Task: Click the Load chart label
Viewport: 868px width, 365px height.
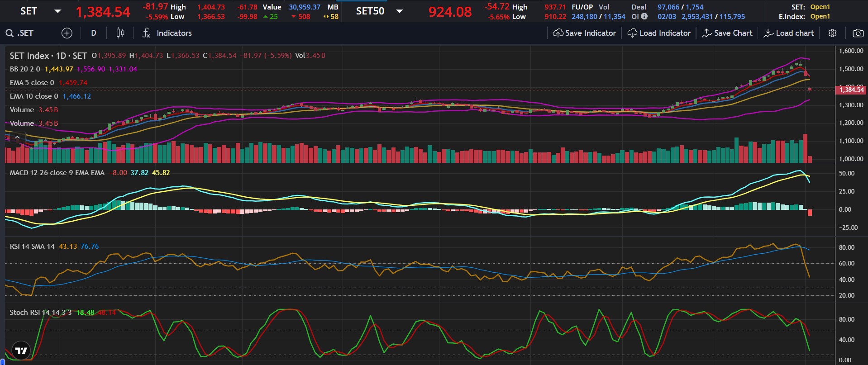Action: [795, 33]
